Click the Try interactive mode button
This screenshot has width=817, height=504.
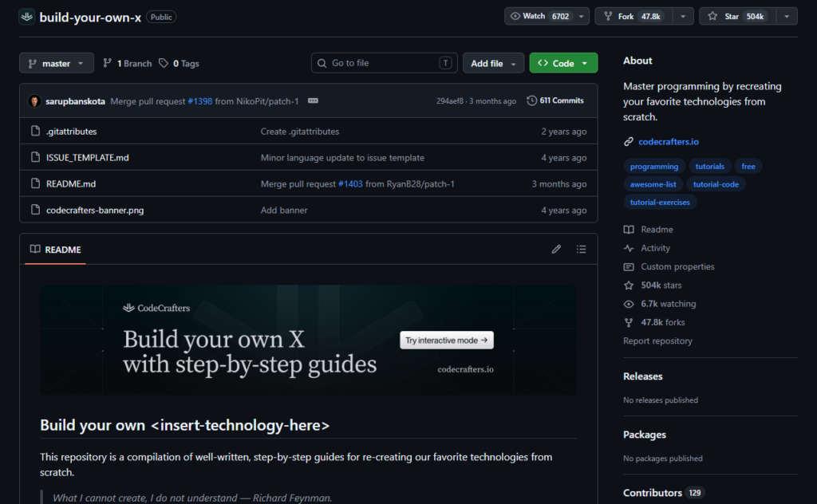(447, 340)
